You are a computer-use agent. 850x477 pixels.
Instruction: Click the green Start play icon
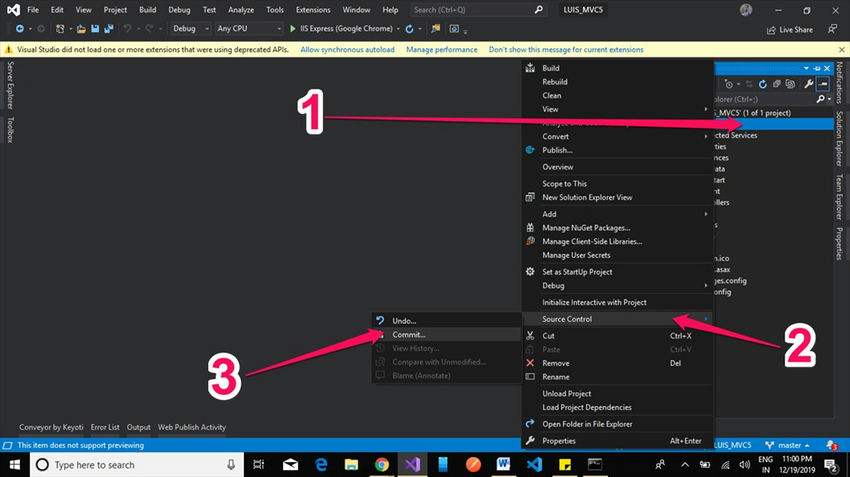point(293,29)
